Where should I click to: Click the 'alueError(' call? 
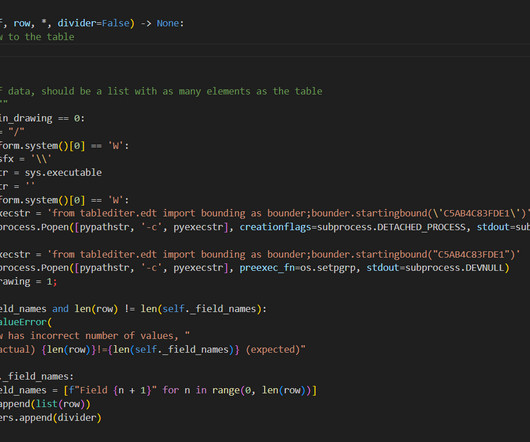point(26,322)
